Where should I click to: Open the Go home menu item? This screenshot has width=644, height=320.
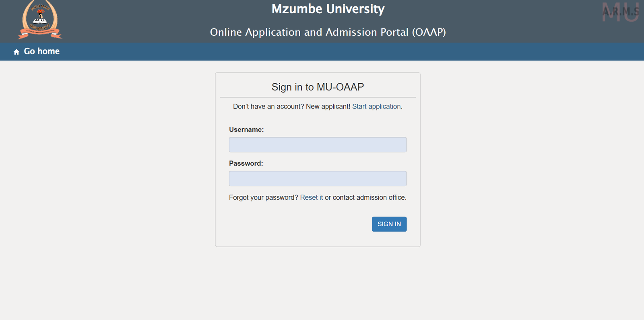pyautogui.click(x=41, y=51)
